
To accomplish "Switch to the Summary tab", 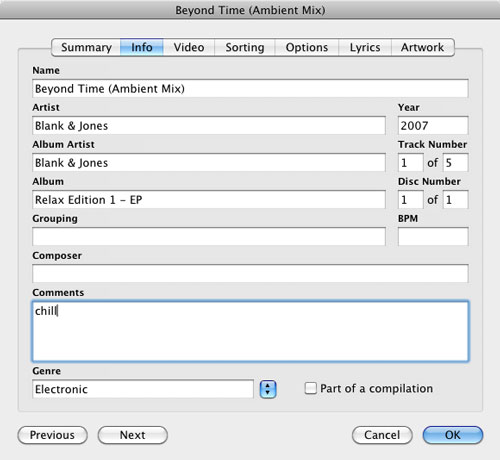I will [86, 47].
